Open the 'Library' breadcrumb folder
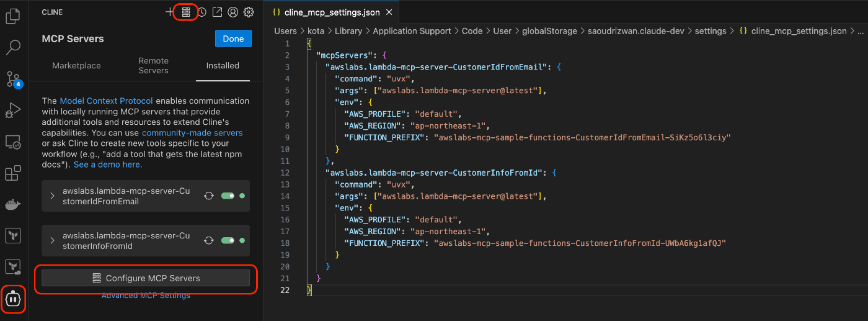Image resolution: width=868 pixels, height=321 pixels. pyautogui.click(x=347, y=31)
